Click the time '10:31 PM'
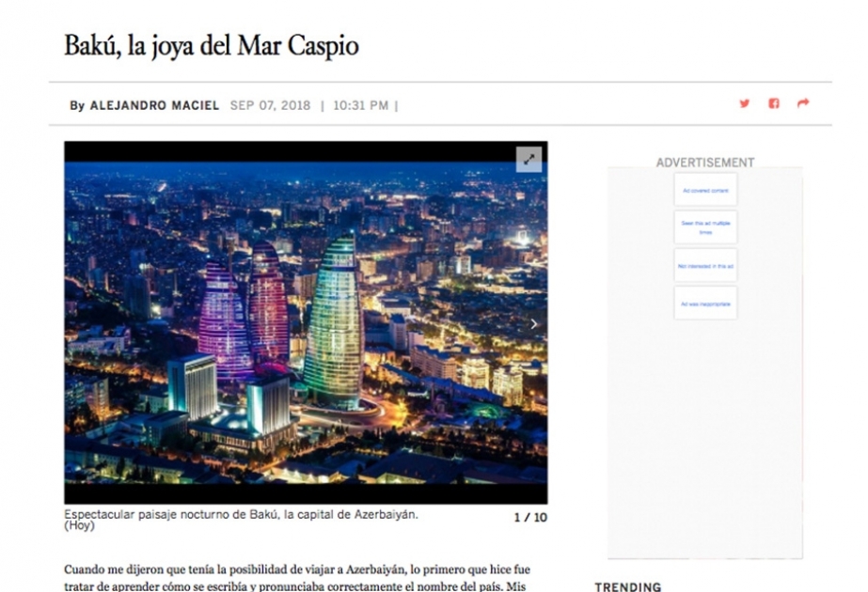Screen dimensions: 868x592 tap(361, 105)
